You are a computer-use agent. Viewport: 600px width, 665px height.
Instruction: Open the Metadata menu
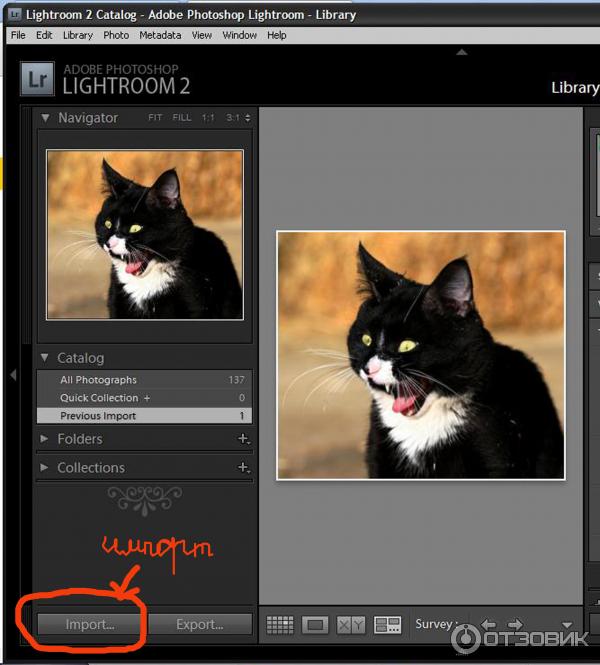click(160, 35)
